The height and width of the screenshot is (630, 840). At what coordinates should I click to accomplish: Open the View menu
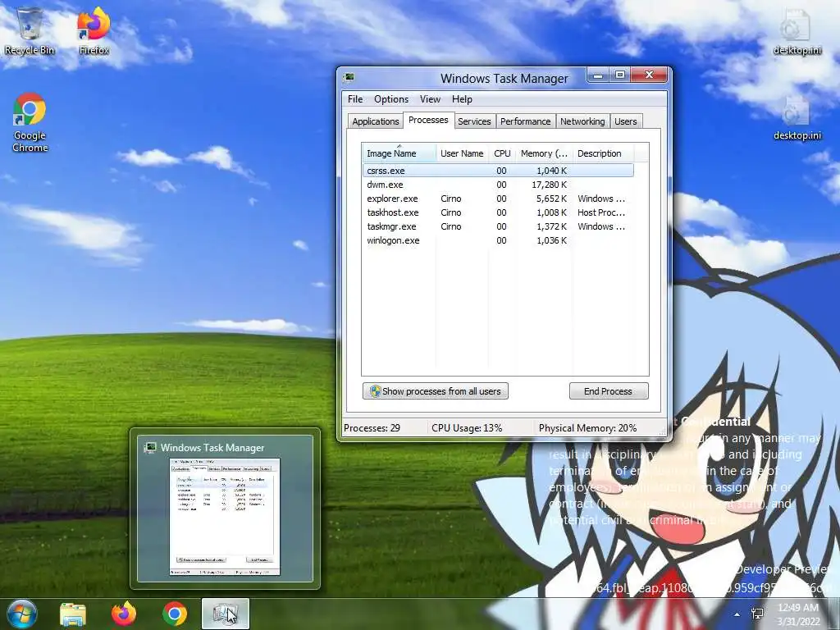coord(430,99)
